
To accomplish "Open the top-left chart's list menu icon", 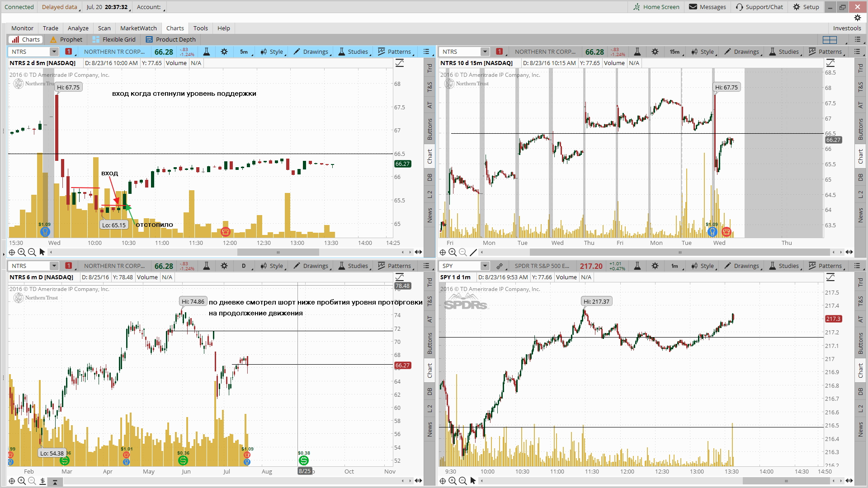I will point(426,52).
